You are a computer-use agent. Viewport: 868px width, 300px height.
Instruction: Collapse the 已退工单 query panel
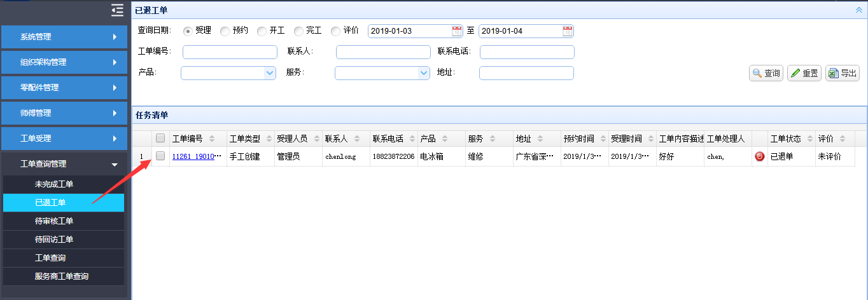coord(859,10)
